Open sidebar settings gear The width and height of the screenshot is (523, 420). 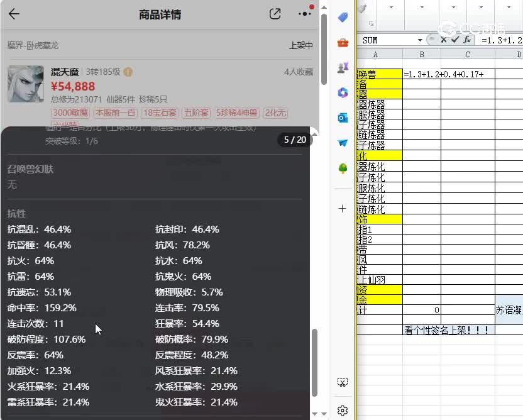coord(343,410)
